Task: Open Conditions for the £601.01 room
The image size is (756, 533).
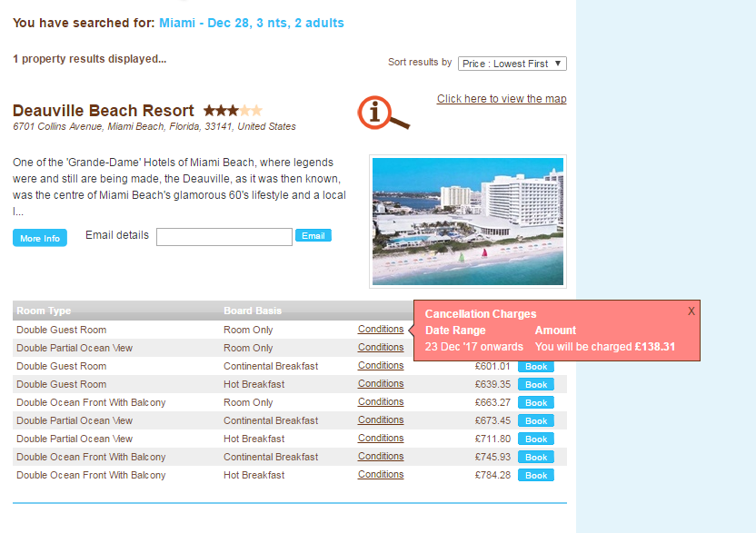Action: pos(381,366)
